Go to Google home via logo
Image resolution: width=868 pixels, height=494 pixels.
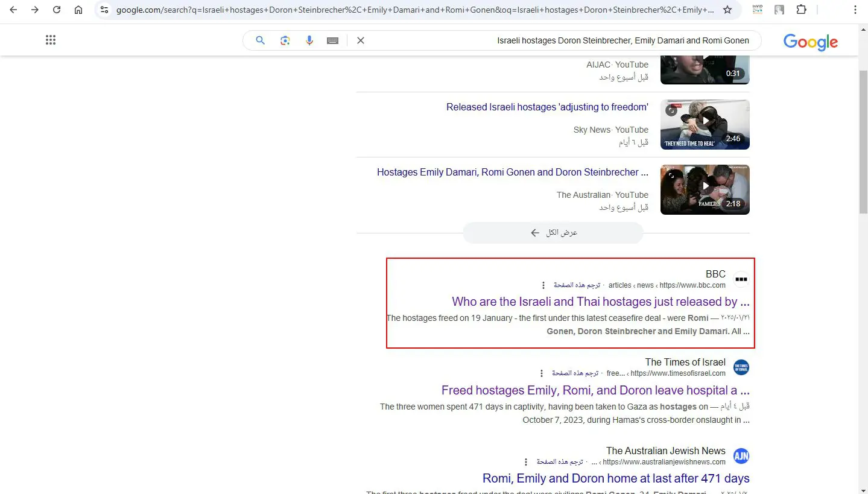coord(811,42)
